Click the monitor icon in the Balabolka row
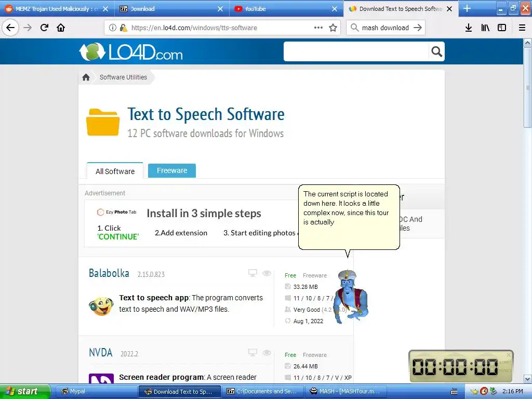 [252, 273]
